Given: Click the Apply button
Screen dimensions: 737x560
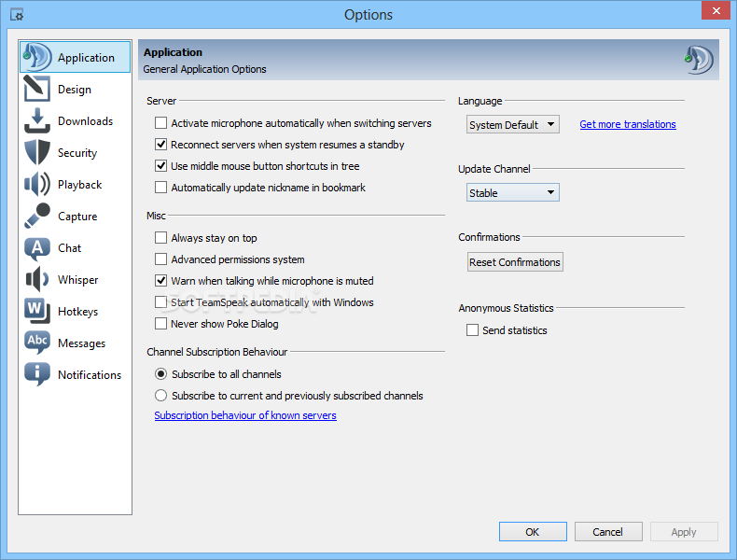Looking at the screenshot, I should click(684, 532).
